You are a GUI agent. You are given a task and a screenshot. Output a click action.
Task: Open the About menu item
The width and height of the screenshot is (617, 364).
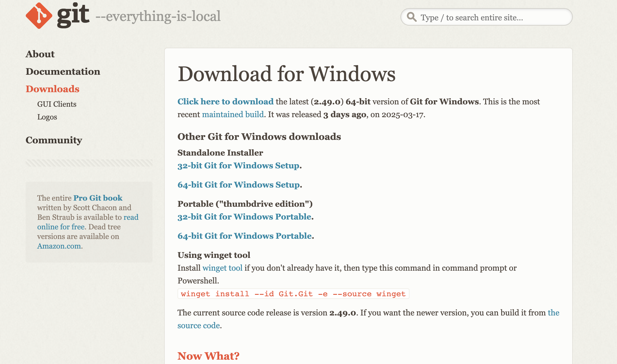pos(40,54)
